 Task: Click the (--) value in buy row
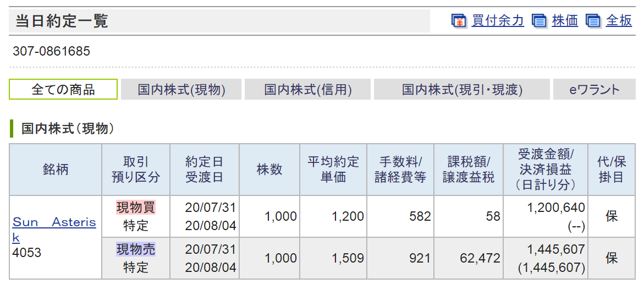(x=576, y=226)
